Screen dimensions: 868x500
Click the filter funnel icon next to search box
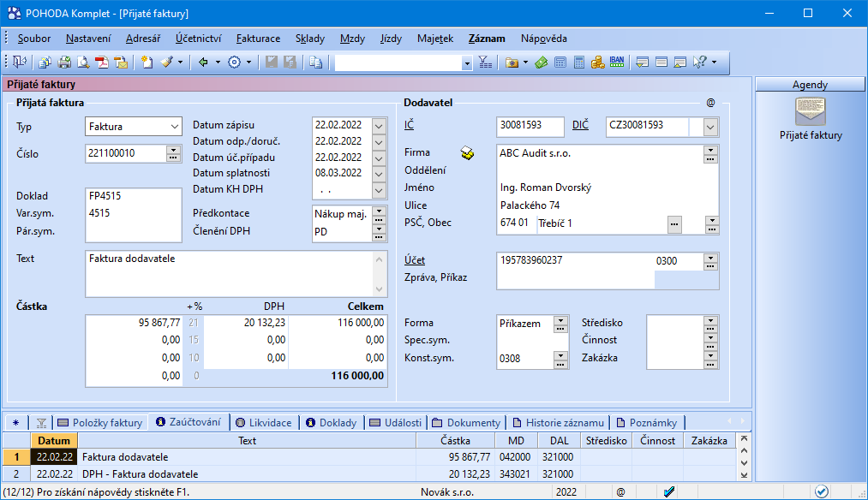pos(485,62)
